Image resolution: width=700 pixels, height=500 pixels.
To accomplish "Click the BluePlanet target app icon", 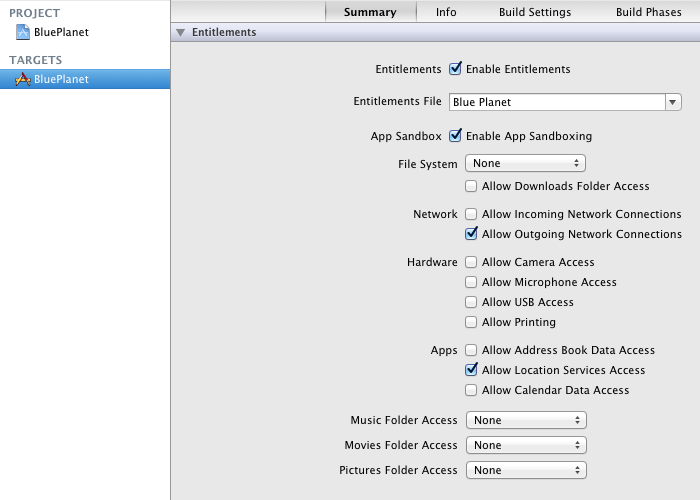I will point(23,79).
